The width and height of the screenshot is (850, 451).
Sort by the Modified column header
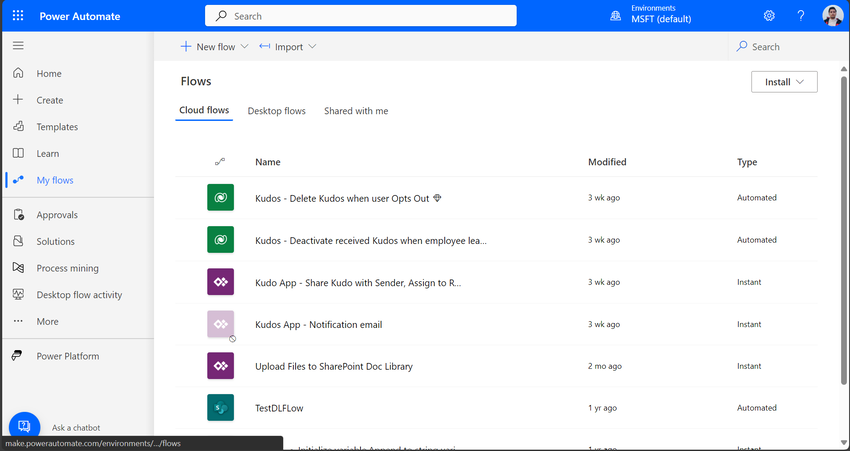click(x=607, y=162)
